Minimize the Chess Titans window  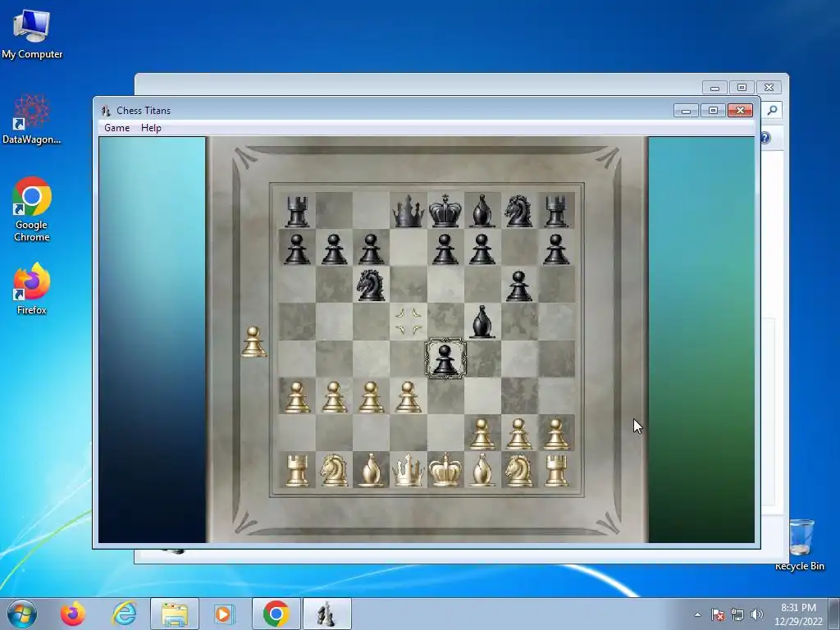pos(687,111)
